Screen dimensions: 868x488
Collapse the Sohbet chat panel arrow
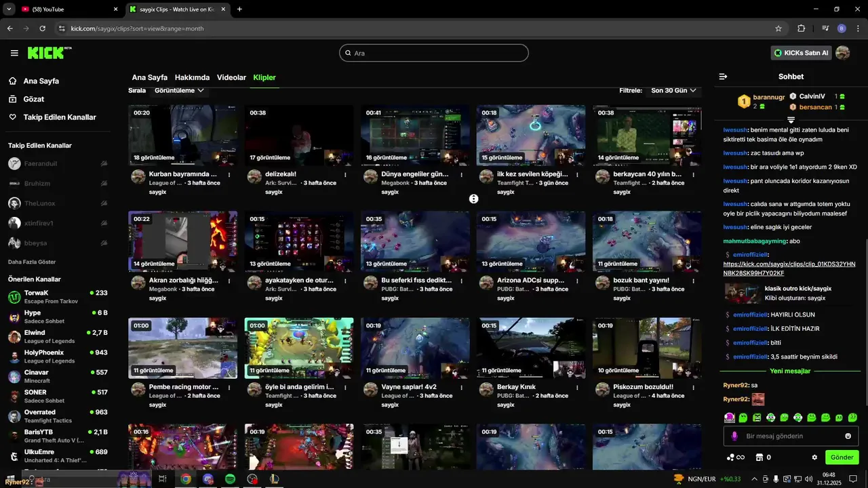(723, 77)
